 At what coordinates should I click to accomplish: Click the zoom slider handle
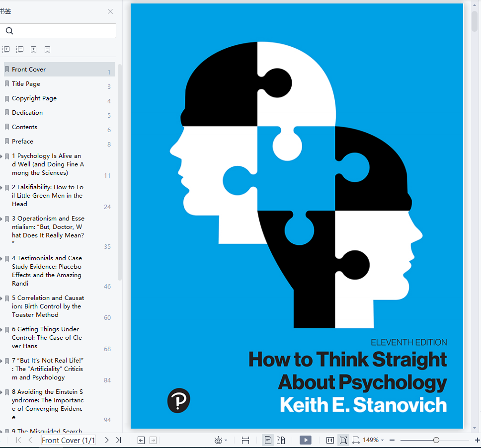[436, 441]
